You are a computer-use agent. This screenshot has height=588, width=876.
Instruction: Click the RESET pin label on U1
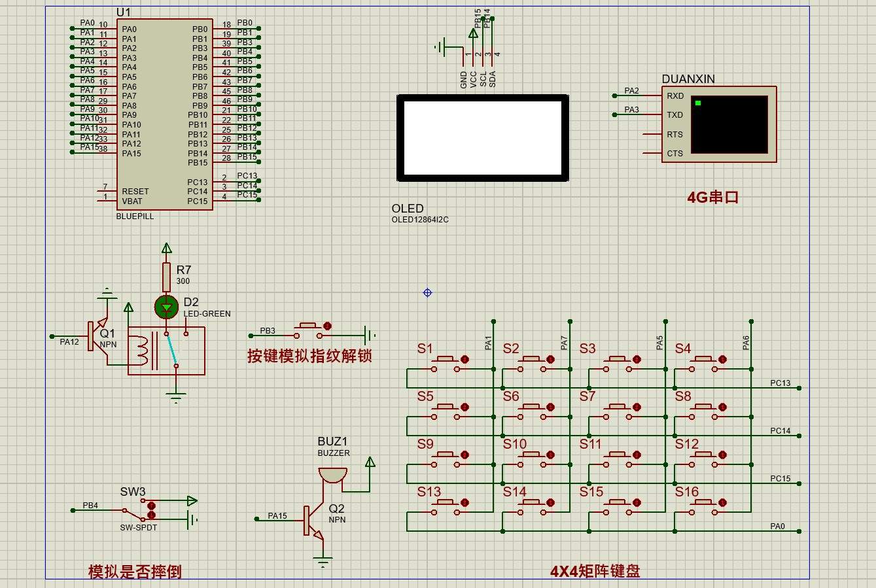135,192
